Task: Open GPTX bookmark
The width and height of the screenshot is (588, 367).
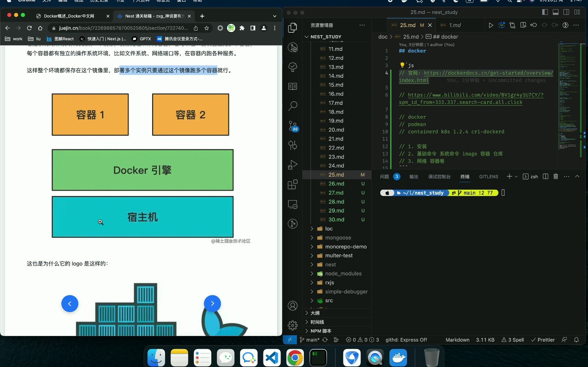Action: pos(142,39)
